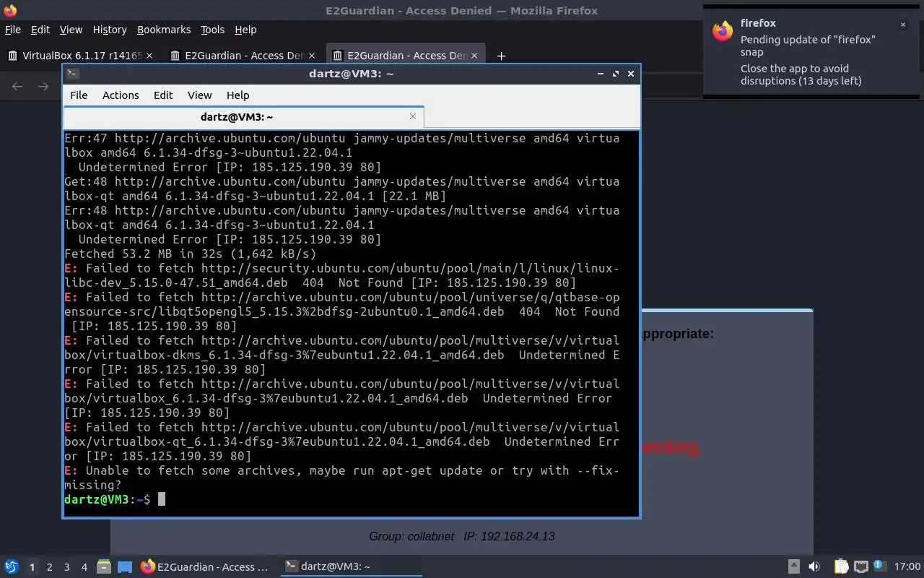Open Firefox Tools menu
924x578 pixels.
[x=213, y=30]
